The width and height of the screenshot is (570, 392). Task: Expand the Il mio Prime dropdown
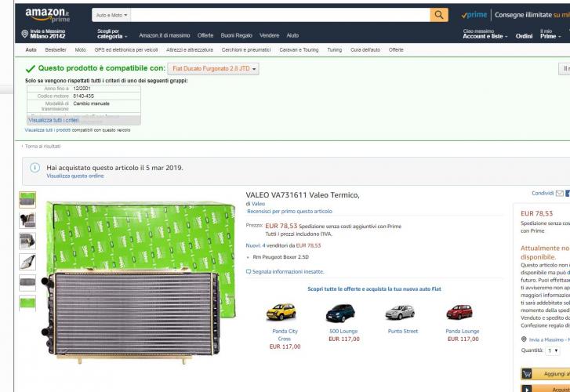(x=550, y=34)
